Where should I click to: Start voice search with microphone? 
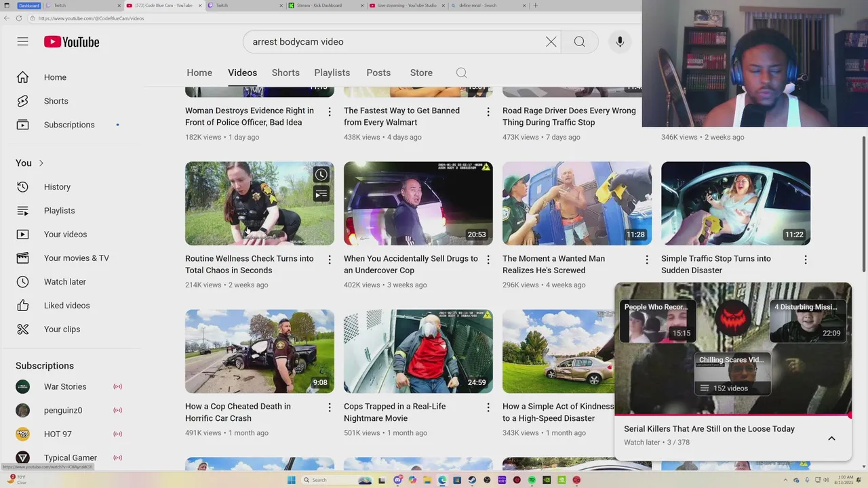click(620, 42)
